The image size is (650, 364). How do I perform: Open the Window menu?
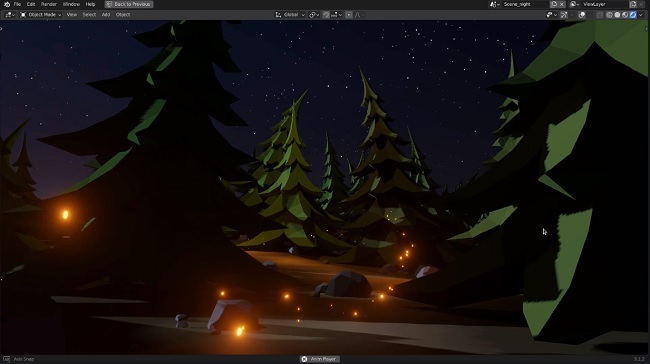pyautogui.click(x=71, y=4)
